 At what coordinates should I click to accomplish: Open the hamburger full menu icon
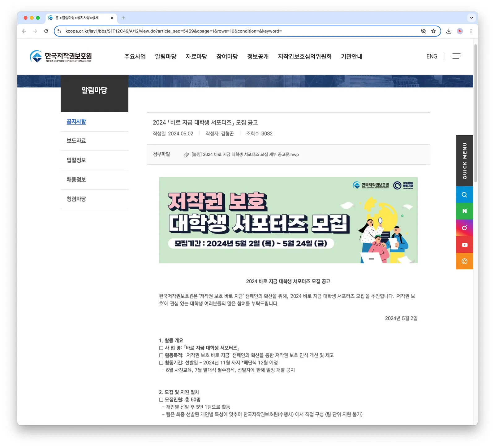[x=456, y=56]
